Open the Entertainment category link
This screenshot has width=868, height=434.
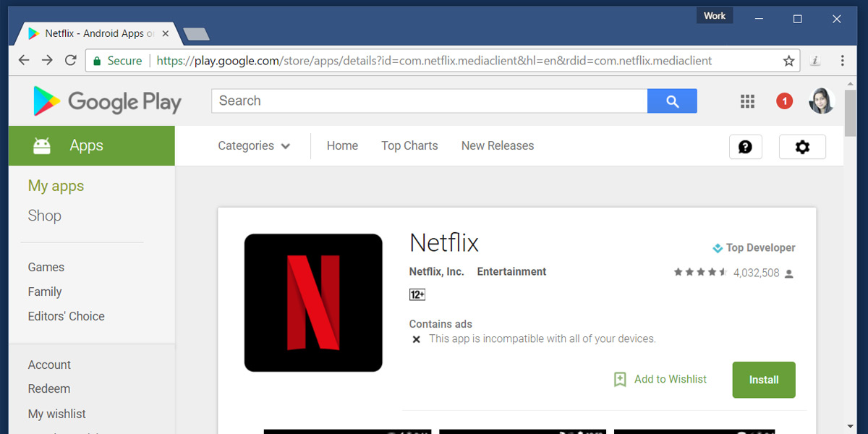(511, 272)
